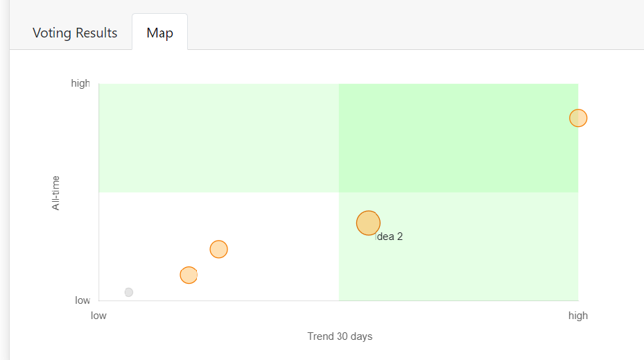This screenshot has height=360, width=644.
Task: Switch to the Voting Results tab
Action: click(x=75, y=33)
